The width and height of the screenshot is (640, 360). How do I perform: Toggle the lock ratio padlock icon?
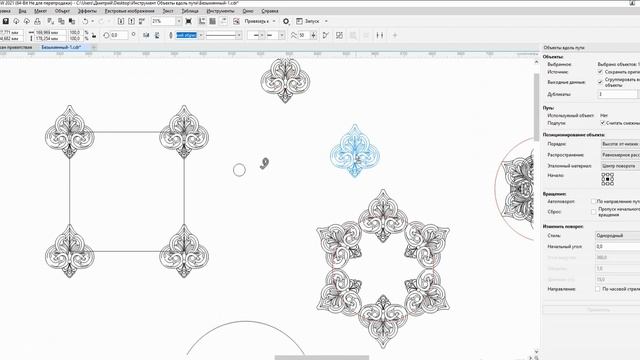tap(94, 36)
